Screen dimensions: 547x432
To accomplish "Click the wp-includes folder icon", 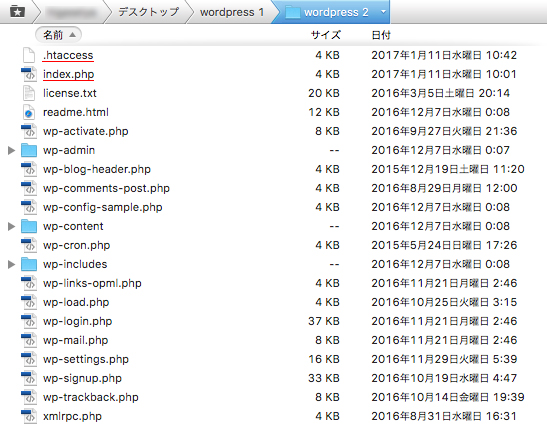I will (29, 265).
